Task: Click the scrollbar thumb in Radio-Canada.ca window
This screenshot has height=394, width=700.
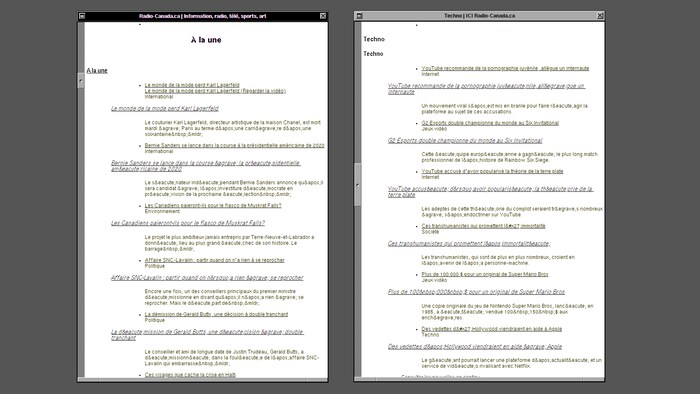Action: [81, 81]
